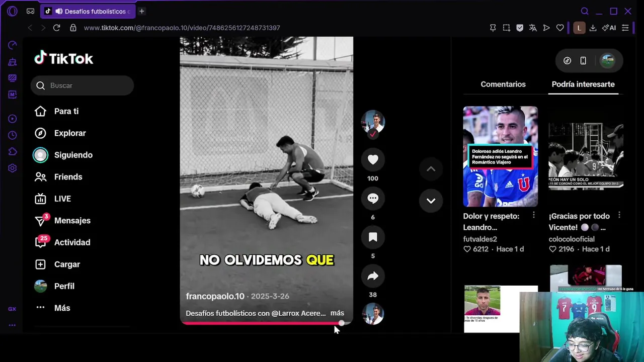The image size is (644, 362).
Task: Open the GX Mods sidebar icon
Action: [13, 95]
